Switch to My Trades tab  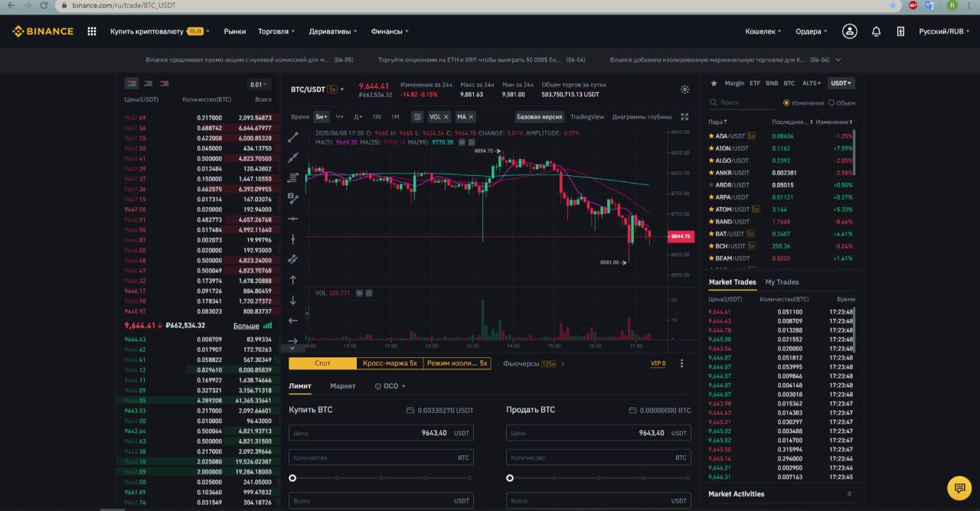tap(782, 282)
